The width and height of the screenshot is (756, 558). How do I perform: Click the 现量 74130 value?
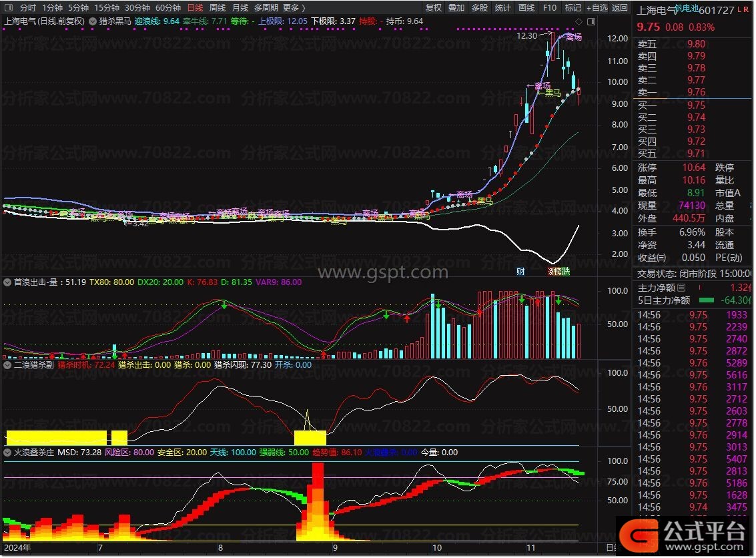click(x=692, y=206)
